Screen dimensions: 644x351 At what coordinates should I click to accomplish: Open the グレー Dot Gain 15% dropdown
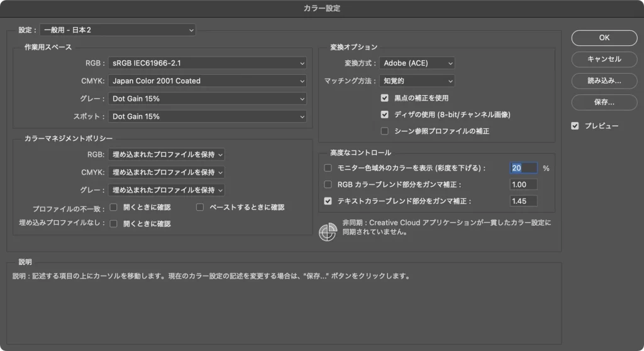tap(208, 99)
